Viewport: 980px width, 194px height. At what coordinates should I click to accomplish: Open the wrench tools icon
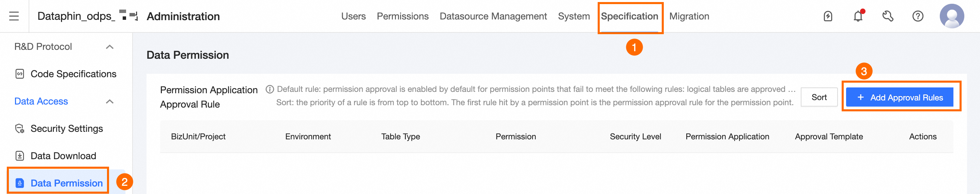click(x=888, y=16)
